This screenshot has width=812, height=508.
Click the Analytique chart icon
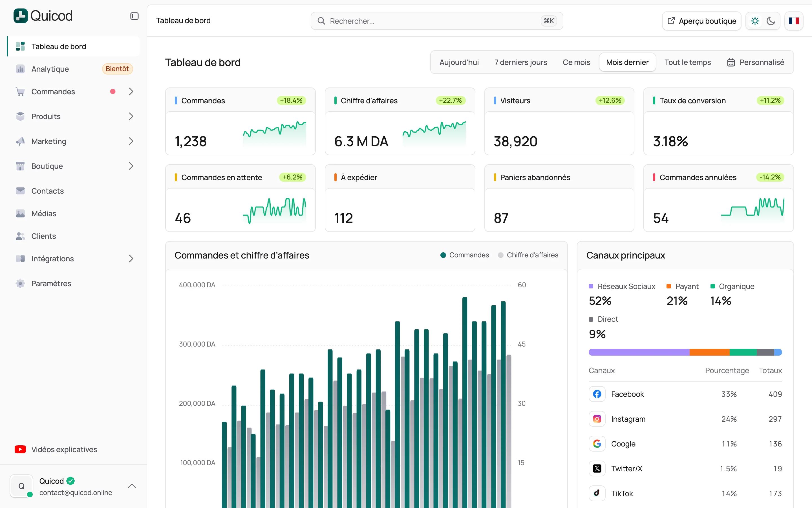(21, 69)
